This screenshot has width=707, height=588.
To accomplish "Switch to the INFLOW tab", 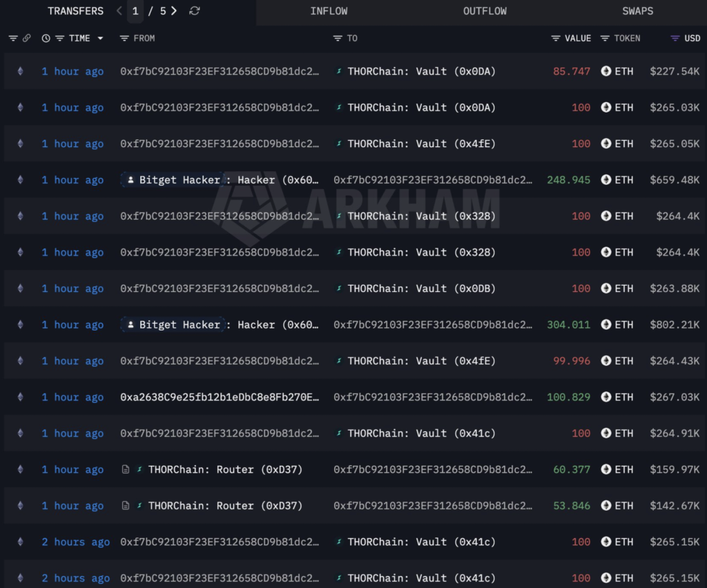I will pos(329,11).
